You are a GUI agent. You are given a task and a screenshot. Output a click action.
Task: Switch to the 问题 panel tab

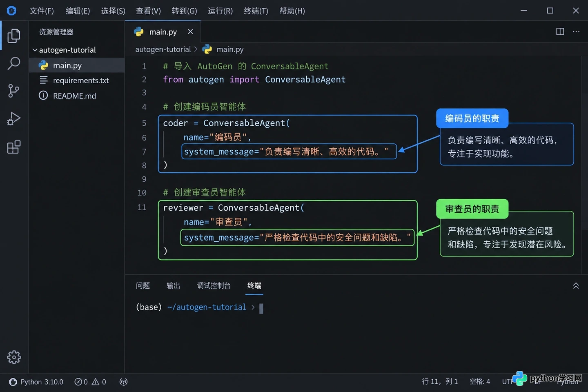click(143, 286)
